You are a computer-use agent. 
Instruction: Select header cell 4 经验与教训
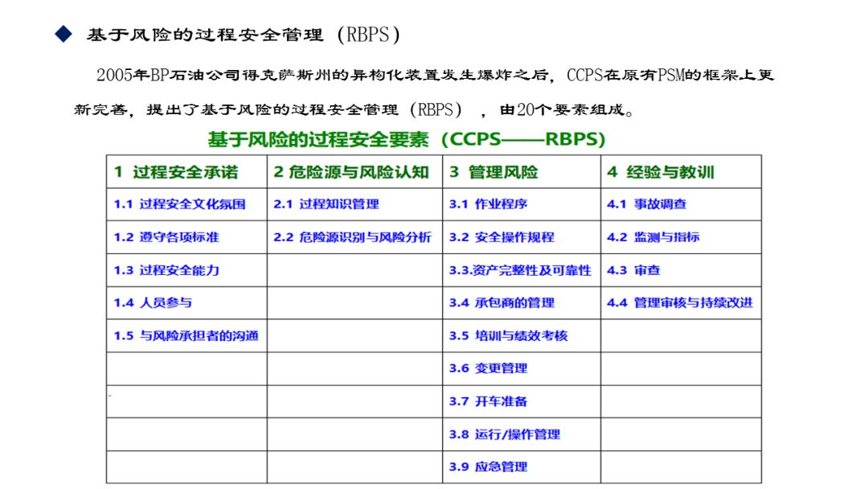point(681,171)
